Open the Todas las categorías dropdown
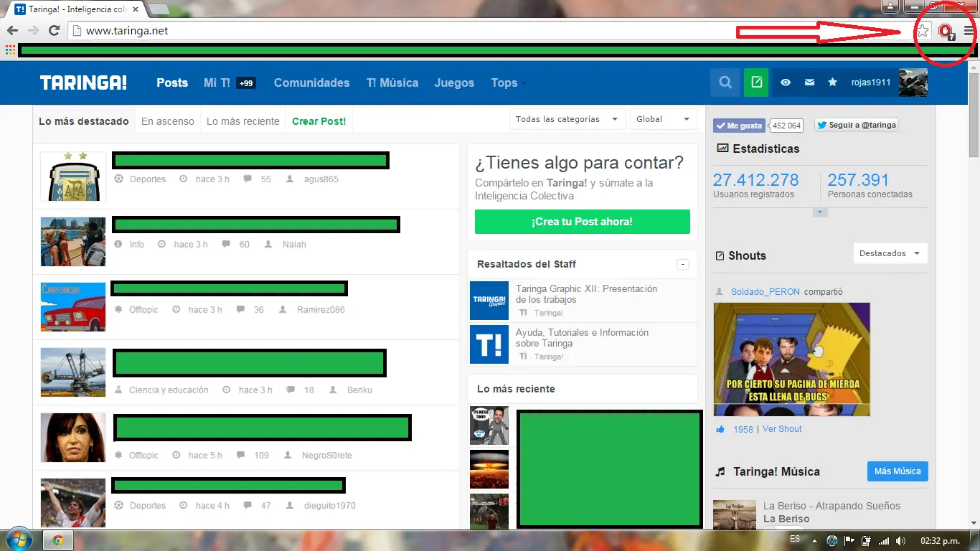 tap(567, 119)
